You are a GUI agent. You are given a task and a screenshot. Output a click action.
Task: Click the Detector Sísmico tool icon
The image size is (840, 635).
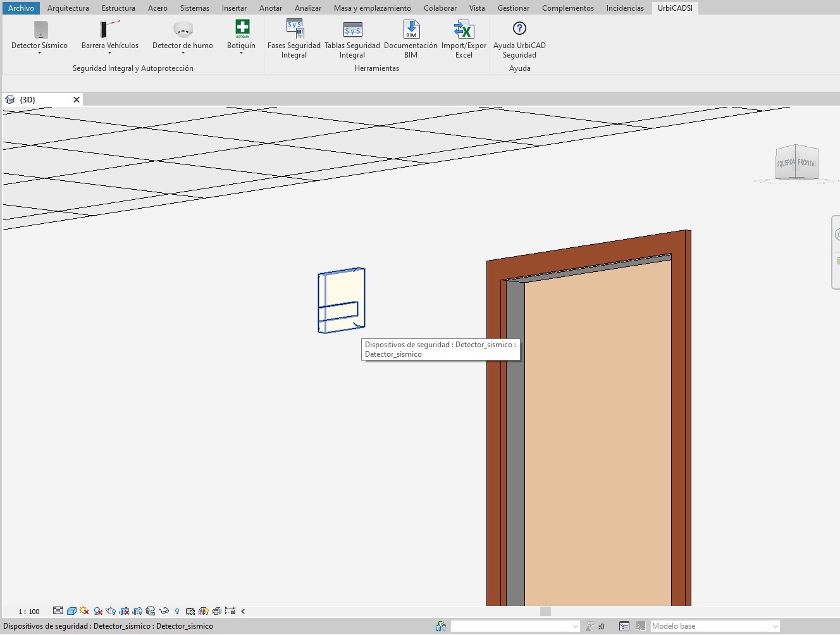(x=40, y=30)
